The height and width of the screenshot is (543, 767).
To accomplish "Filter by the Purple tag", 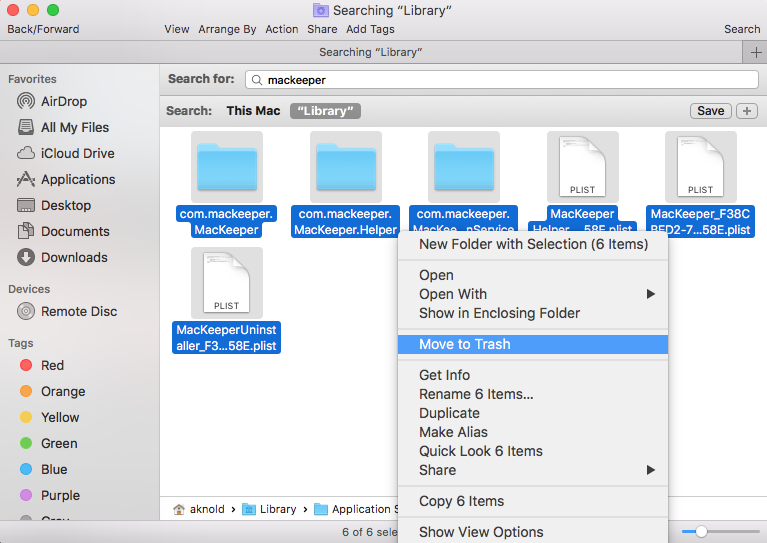I will 49,495.
